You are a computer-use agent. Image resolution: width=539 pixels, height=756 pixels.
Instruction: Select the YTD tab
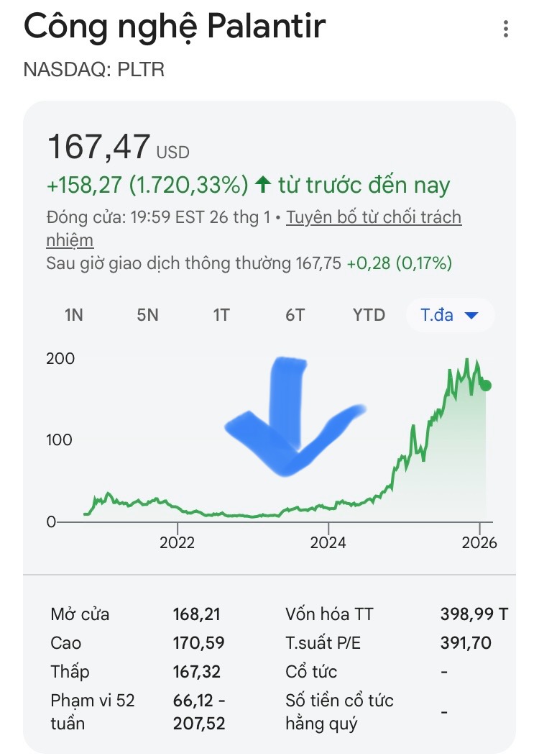pos(369,315)
